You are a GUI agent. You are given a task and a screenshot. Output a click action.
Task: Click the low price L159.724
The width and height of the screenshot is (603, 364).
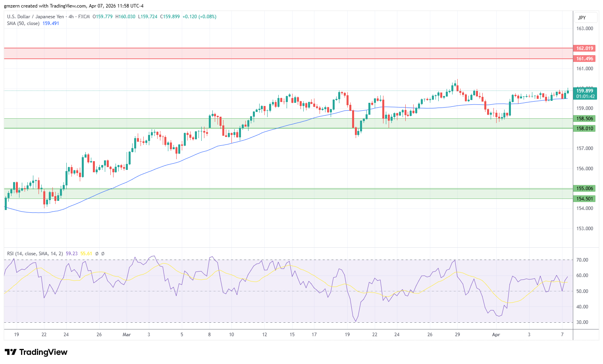tap(148, 17)
